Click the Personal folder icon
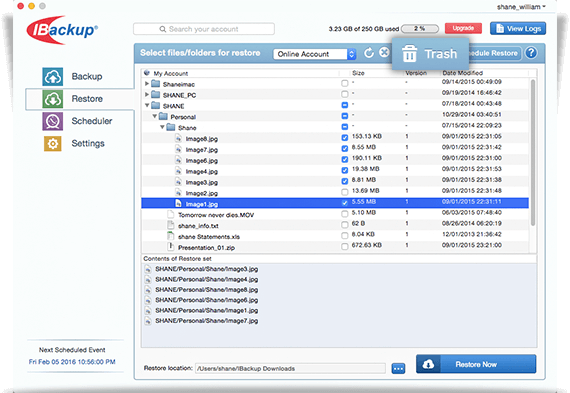Image resolution: width=570 pixels, height=393 pixels. (x=163, y=117)
